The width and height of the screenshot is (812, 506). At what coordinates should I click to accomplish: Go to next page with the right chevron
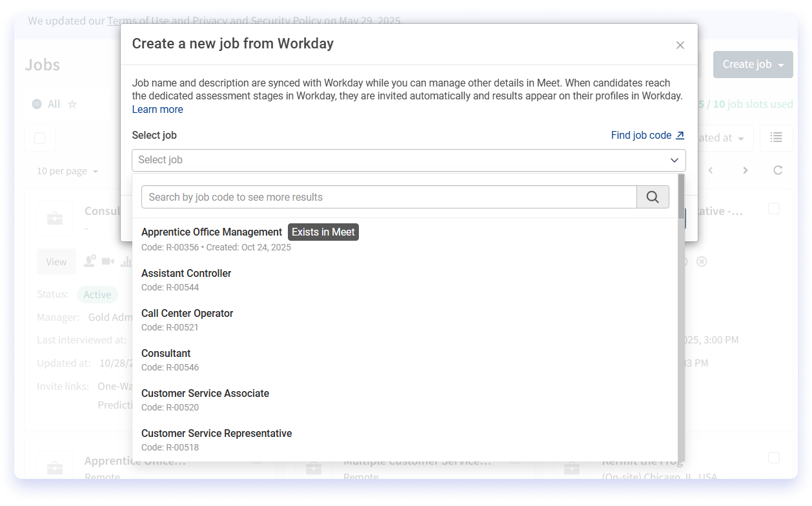[x=745, y=170]
